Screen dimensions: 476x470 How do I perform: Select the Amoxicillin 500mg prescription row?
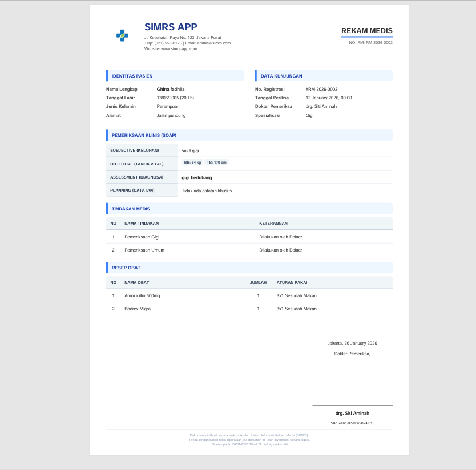(x=249, y=295)
